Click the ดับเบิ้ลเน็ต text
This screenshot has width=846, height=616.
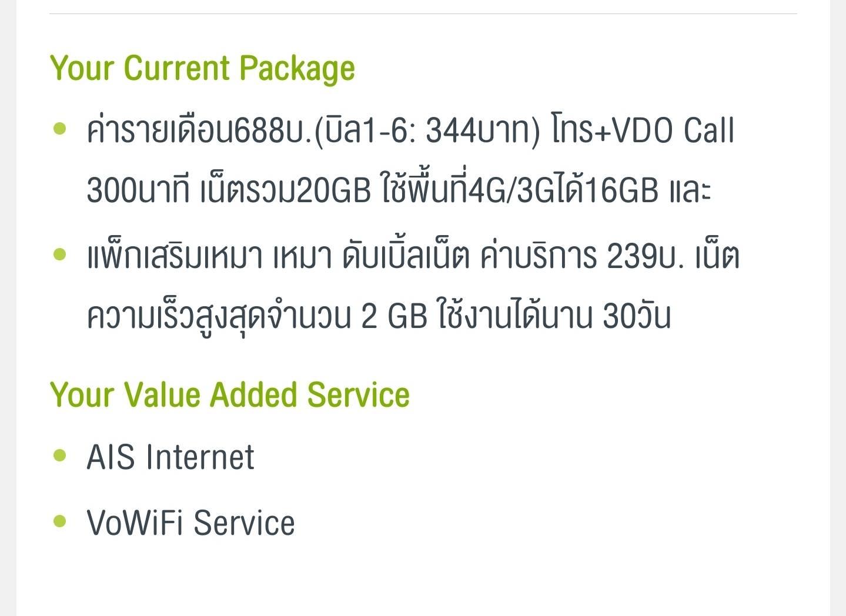click(x=406, y=257)
